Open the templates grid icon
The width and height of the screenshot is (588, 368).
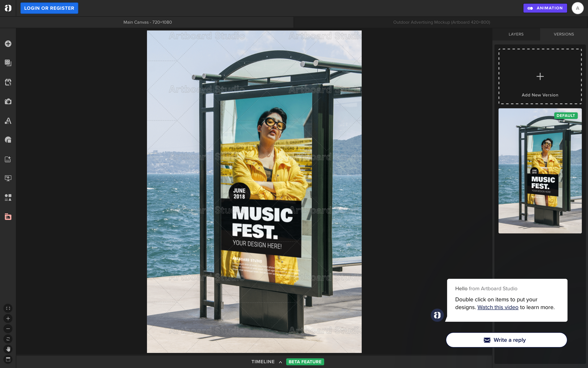[x=8, y=63]
